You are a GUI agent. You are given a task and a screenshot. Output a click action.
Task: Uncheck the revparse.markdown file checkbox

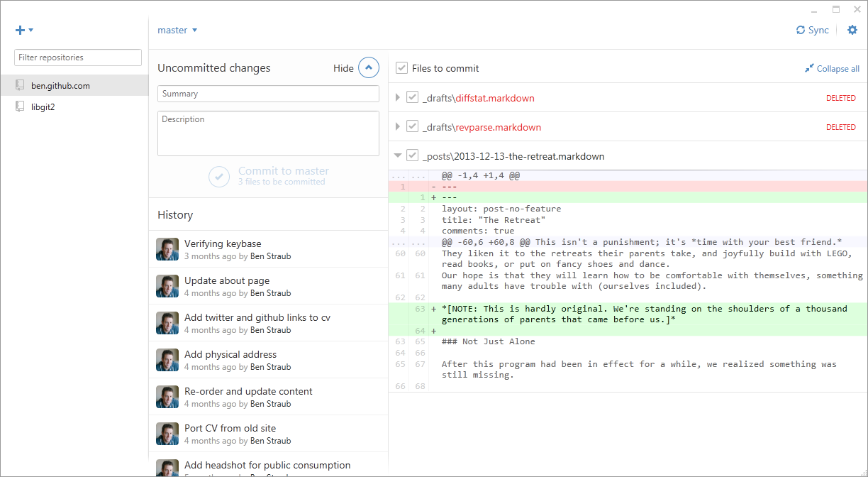tap(412, 127)
